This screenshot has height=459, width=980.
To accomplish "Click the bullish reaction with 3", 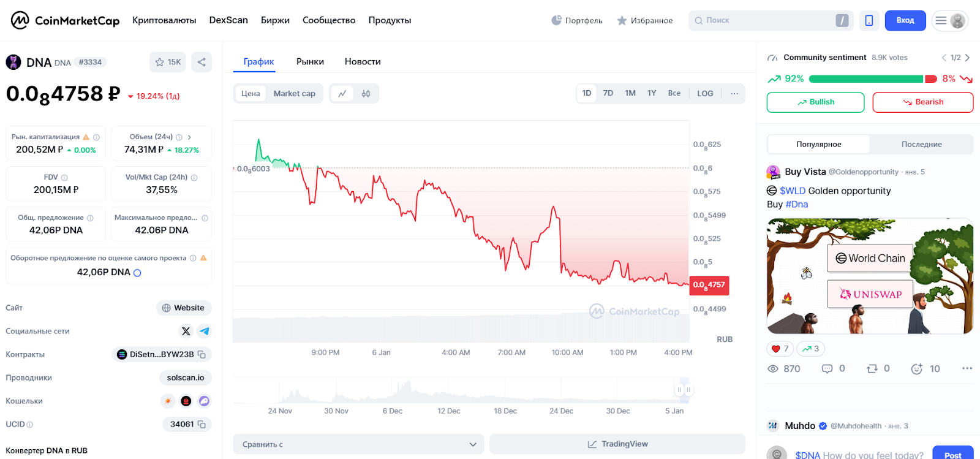I will click(810, 349).
